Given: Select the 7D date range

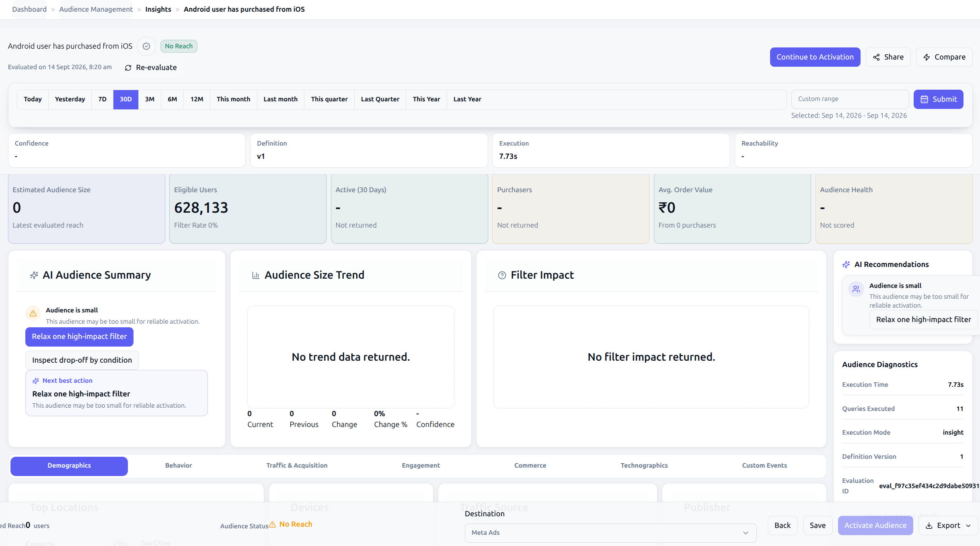Looking at the screenshot, I should tap(103, 99).
